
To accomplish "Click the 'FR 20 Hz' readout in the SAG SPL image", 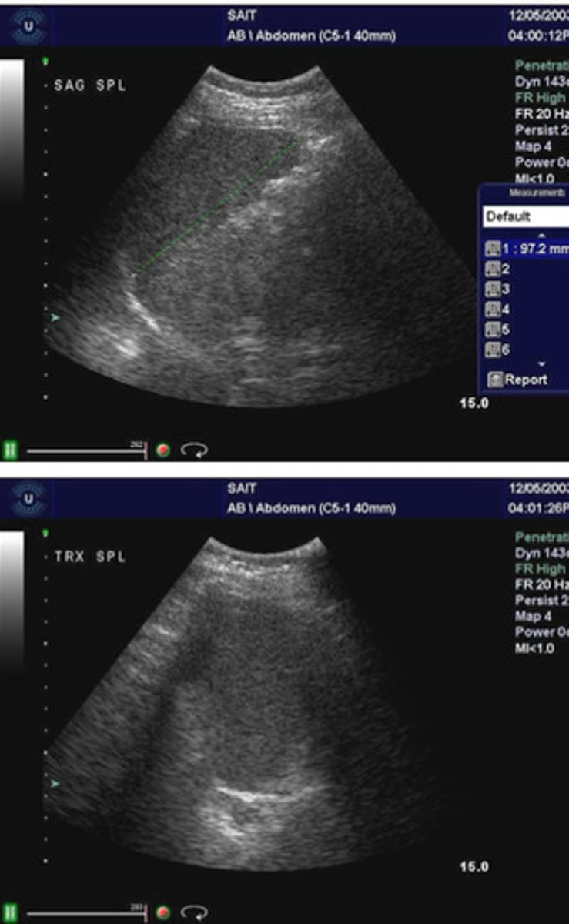I will pyautogui.click(x=541, y=114).
